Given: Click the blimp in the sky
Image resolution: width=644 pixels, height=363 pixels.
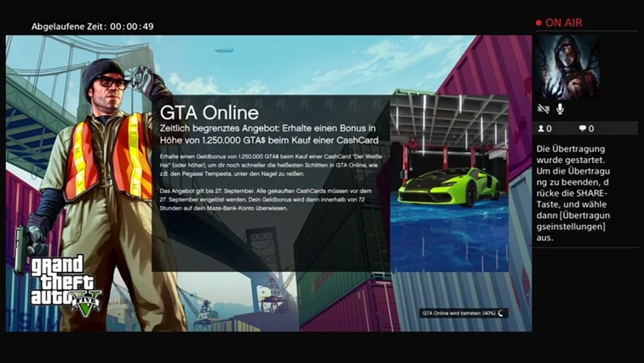Looking at the screenshot, I should tap(224, 50).
